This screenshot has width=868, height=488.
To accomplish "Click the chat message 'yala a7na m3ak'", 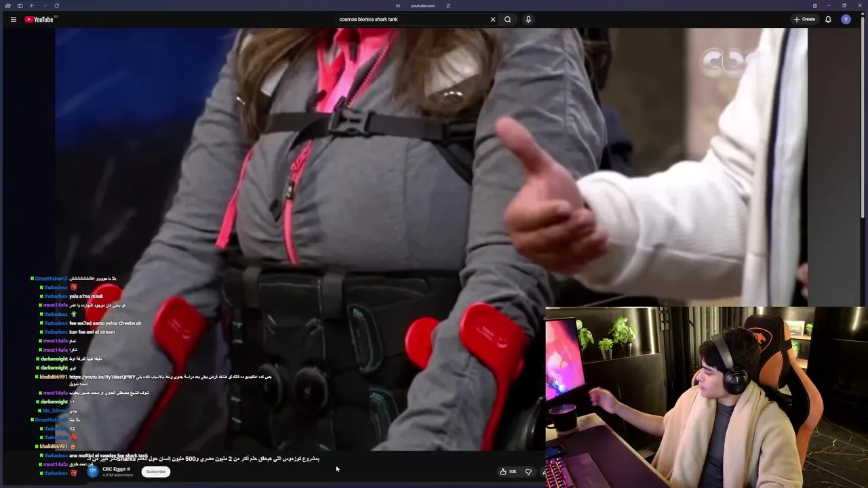I will click(x=86, y=296).
